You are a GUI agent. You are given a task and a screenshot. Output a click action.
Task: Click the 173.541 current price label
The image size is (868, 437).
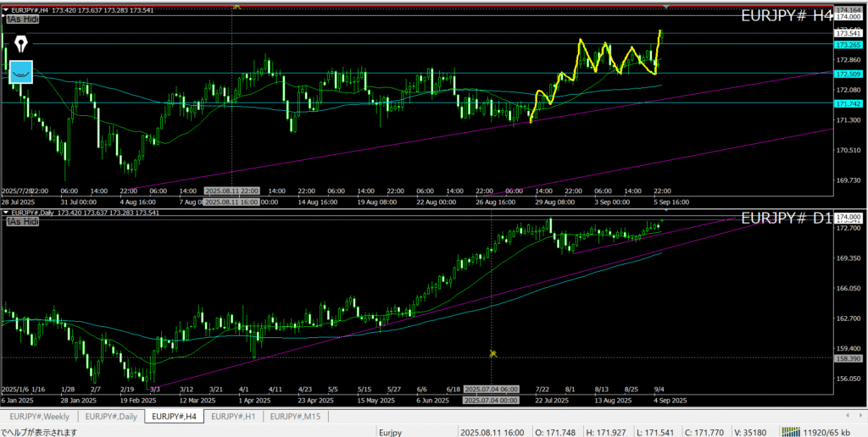click(847, 33)
